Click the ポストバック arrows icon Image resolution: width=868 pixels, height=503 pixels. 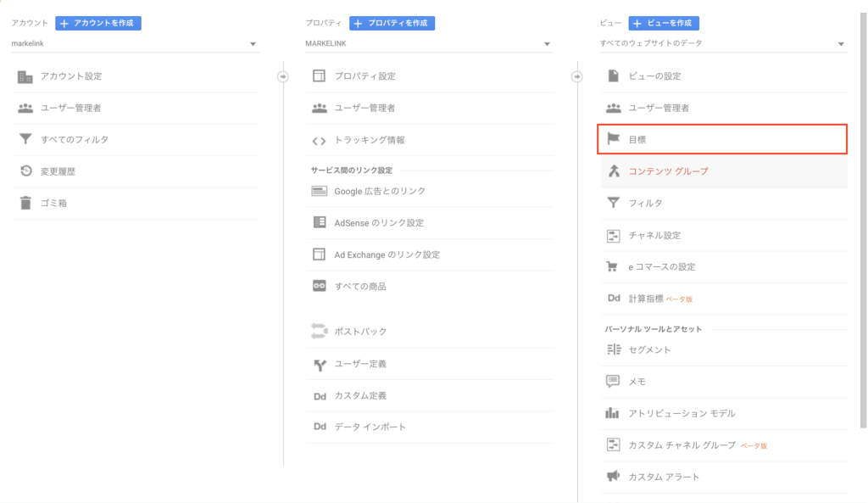(319, 331)
